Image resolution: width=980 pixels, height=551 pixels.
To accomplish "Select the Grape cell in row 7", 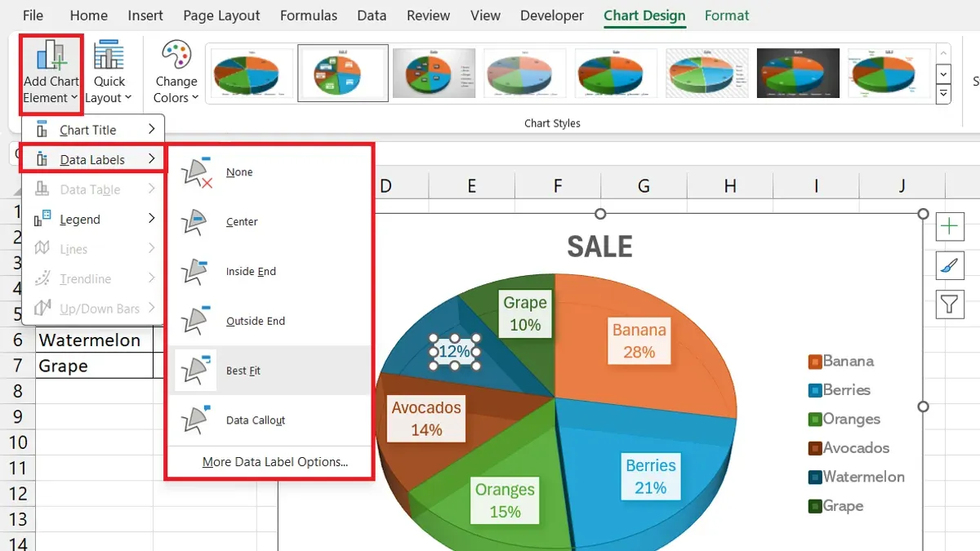I will pos(94,366).
